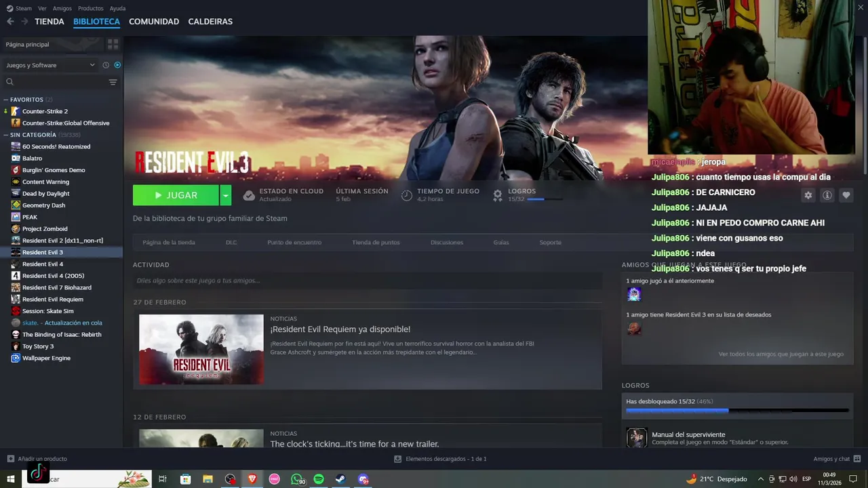The image size is (868, 488).
Task: Open the Amigos menu
Action: [62, 8]
